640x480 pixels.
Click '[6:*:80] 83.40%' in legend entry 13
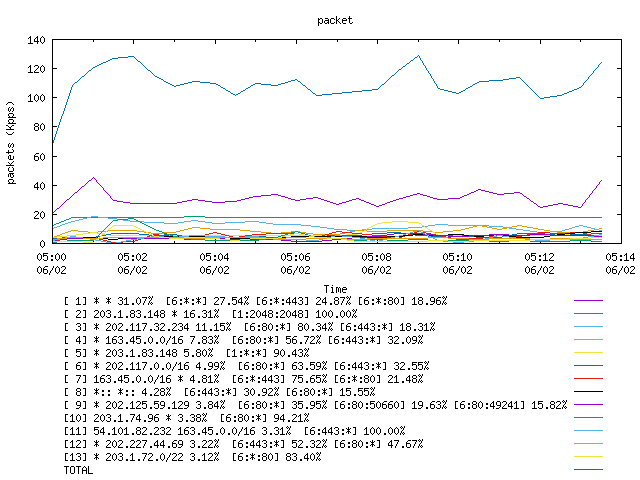(276, 457)
